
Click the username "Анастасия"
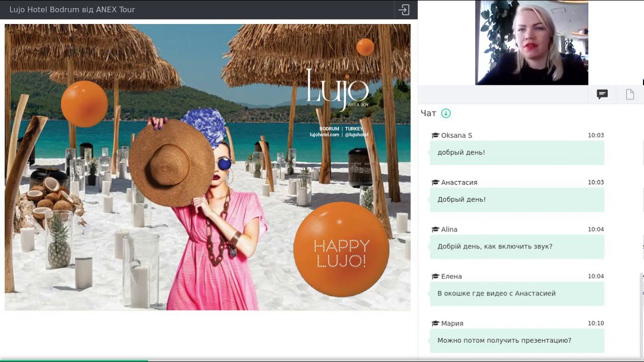(x=459, y=183)
